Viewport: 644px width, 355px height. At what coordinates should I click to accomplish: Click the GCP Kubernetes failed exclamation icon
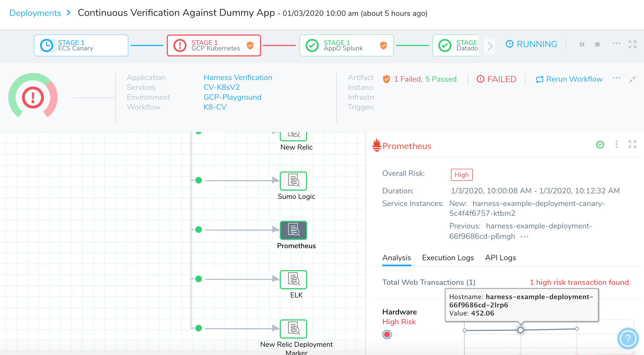click(180, 45)
